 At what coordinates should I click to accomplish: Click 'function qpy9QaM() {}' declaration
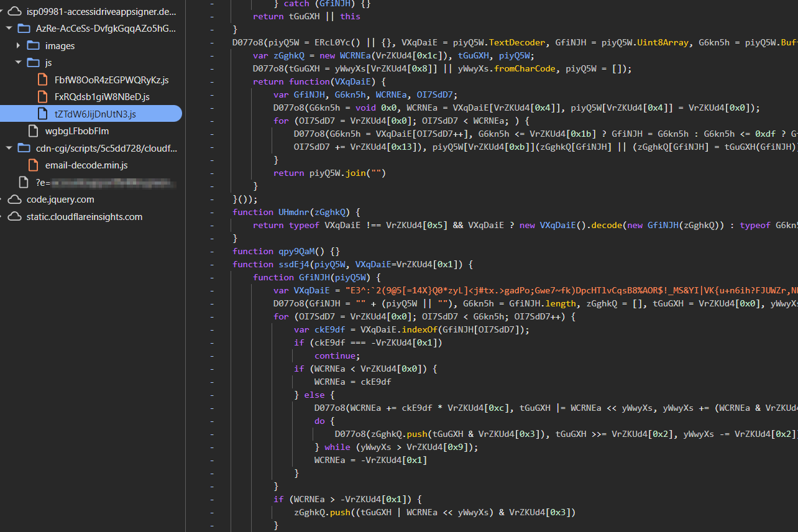(286, 251)
